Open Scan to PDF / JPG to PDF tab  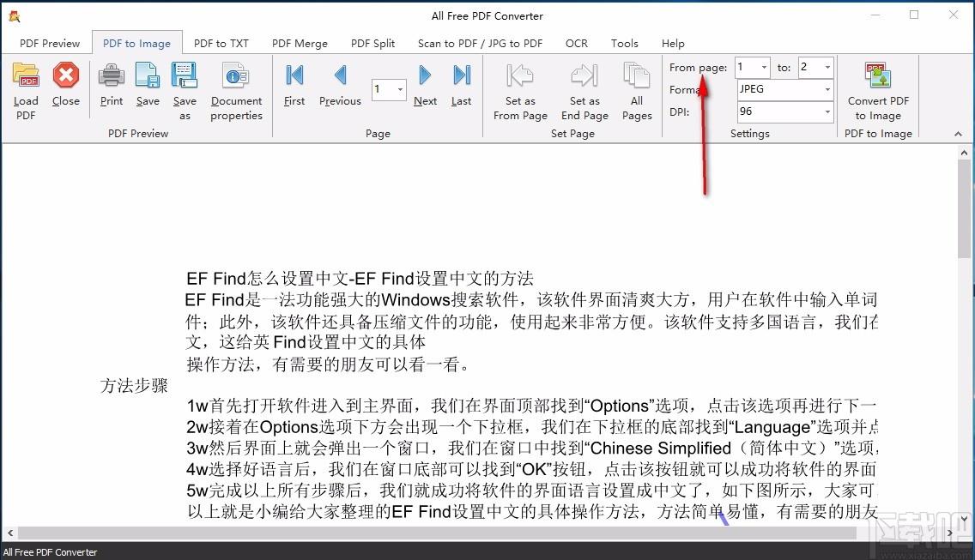[x=480, y=44]
